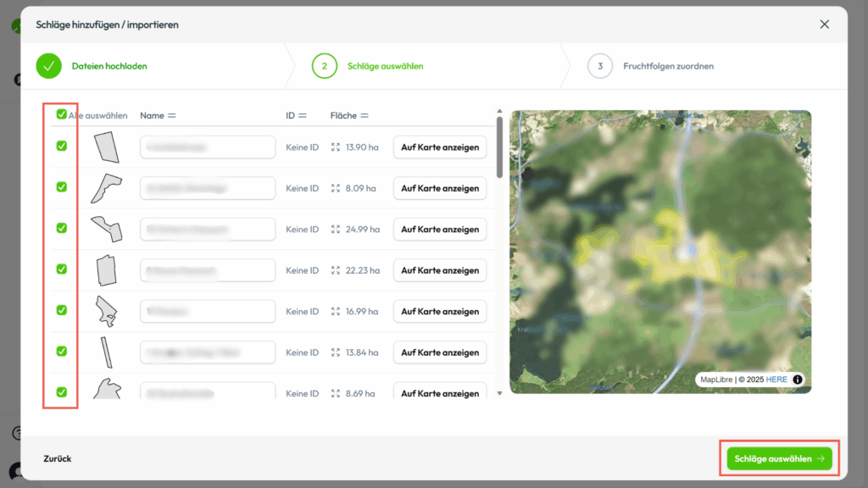The width and height of the screenshot is (868, 488).
Task: Click the green 'Schläge auswählen' button
Action: (x=779, y=458)
